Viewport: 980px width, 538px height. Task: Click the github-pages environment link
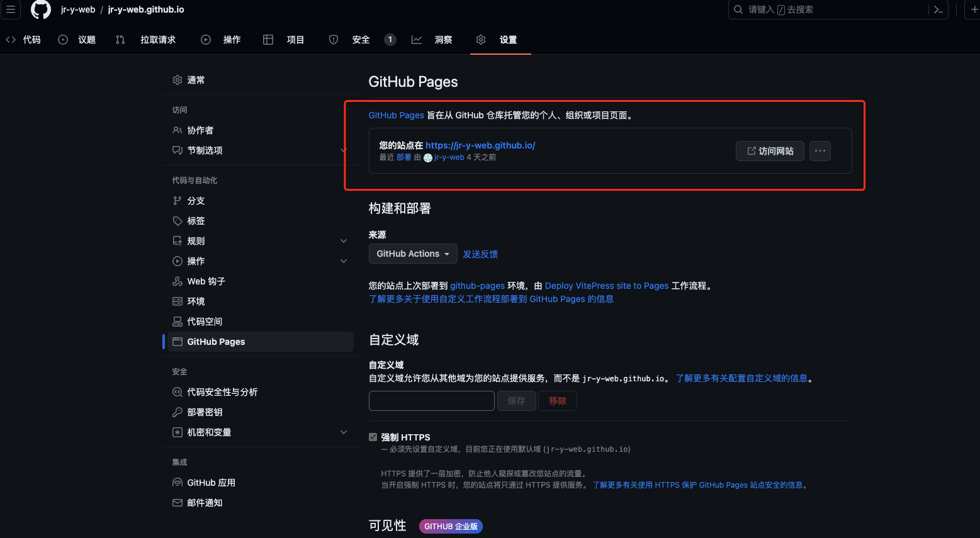pos(477,286)
